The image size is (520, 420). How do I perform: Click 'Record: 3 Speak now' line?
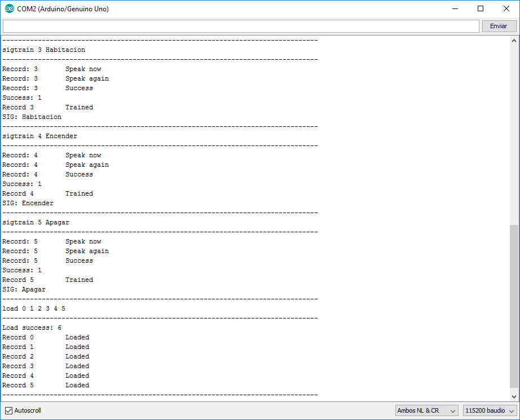[x=52, y=69]
